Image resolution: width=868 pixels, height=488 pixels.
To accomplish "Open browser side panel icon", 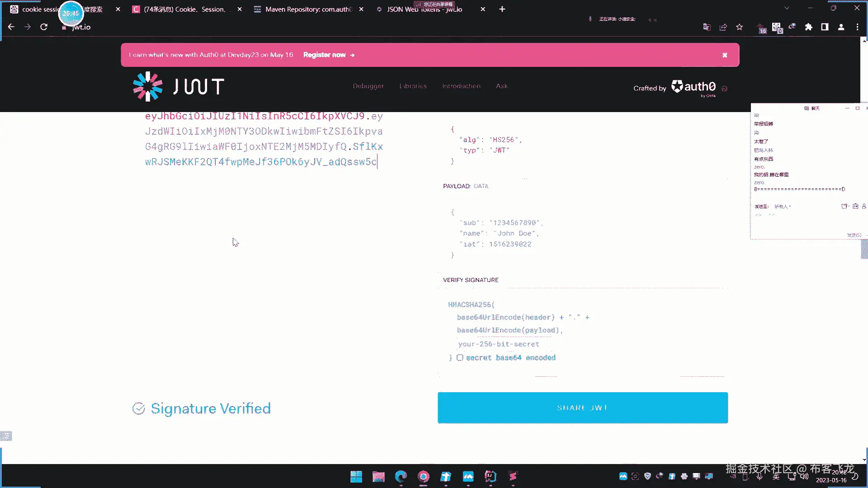I will pos(825,27).
